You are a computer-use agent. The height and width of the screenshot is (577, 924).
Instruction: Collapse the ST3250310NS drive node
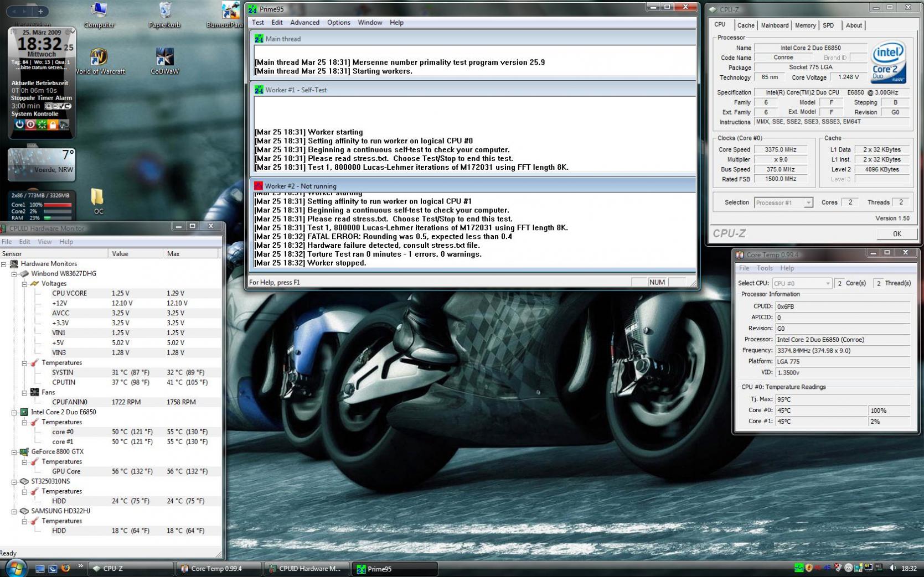(x=14, y=481)
